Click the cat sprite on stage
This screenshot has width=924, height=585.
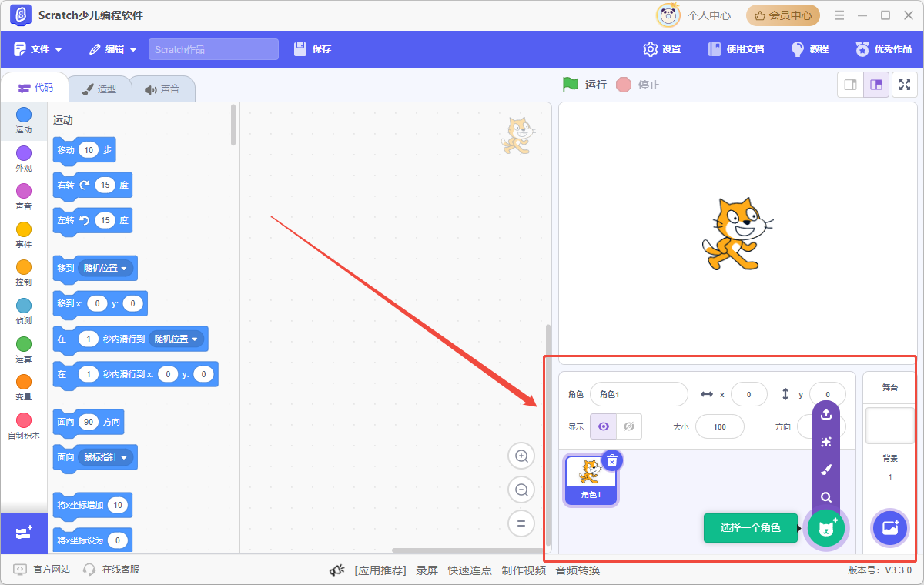click(736, 234)
